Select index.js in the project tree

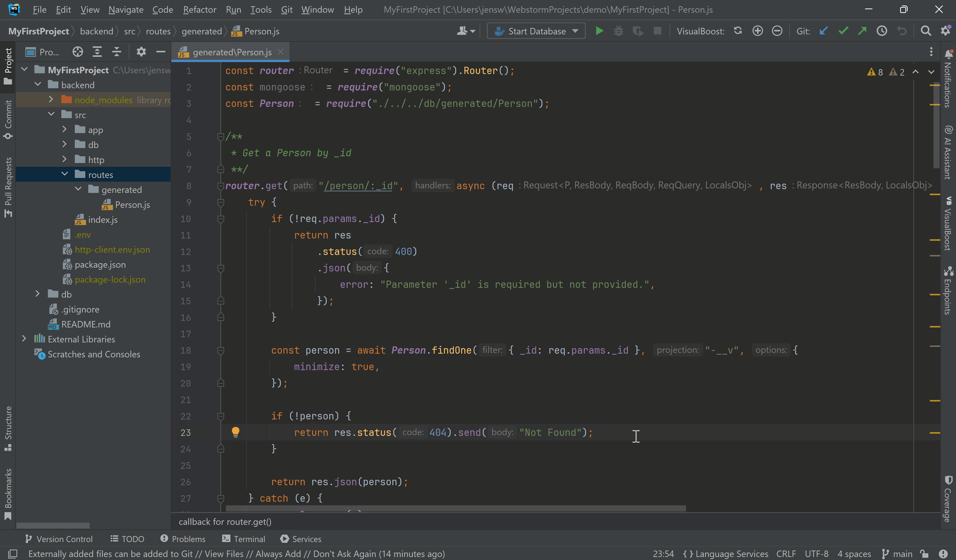tap(102, 220)
